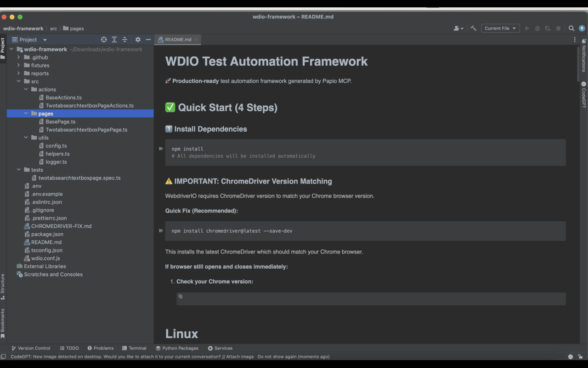Close the README.md tab

tap(196, 40)
